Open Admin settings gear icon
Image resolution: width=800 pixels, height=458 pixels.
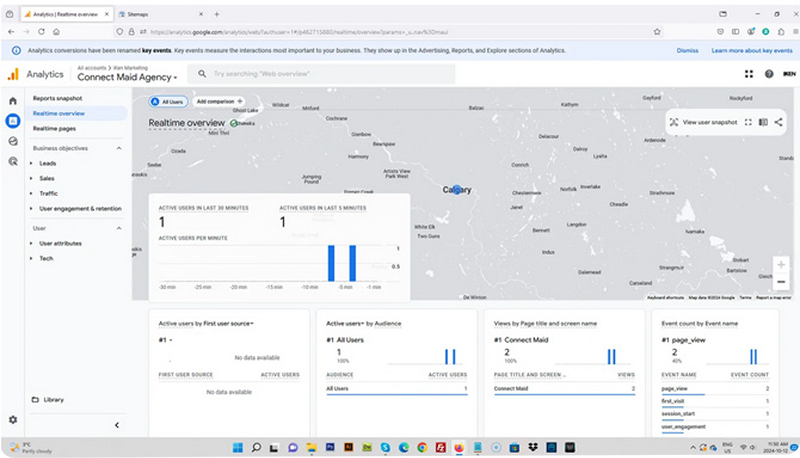[13, 420]
